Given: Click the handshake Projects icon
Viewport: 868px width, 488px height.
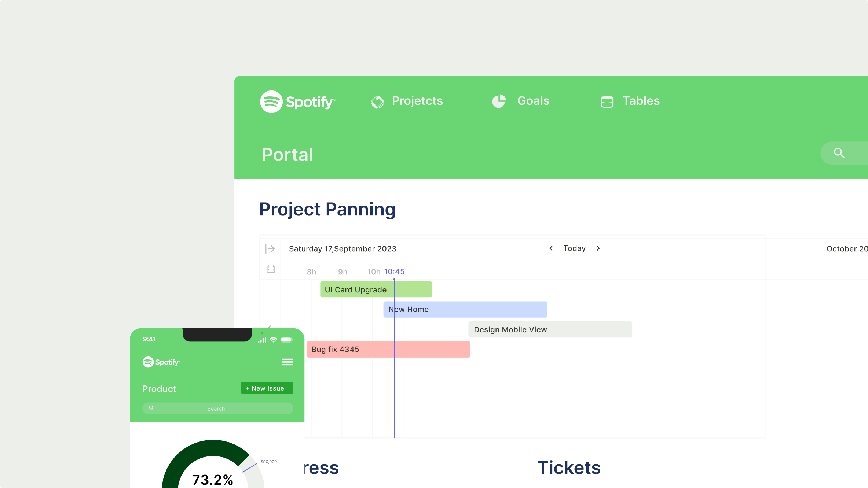Looking at the screenshot, I should (x=377, y=101).
